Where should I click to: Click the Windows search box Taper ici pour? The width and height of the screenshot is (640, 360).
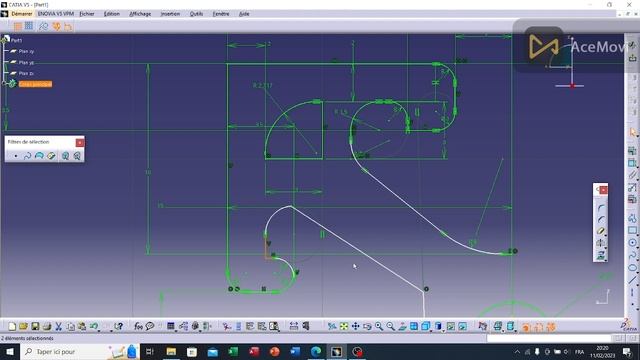click(x=80, y=351)
